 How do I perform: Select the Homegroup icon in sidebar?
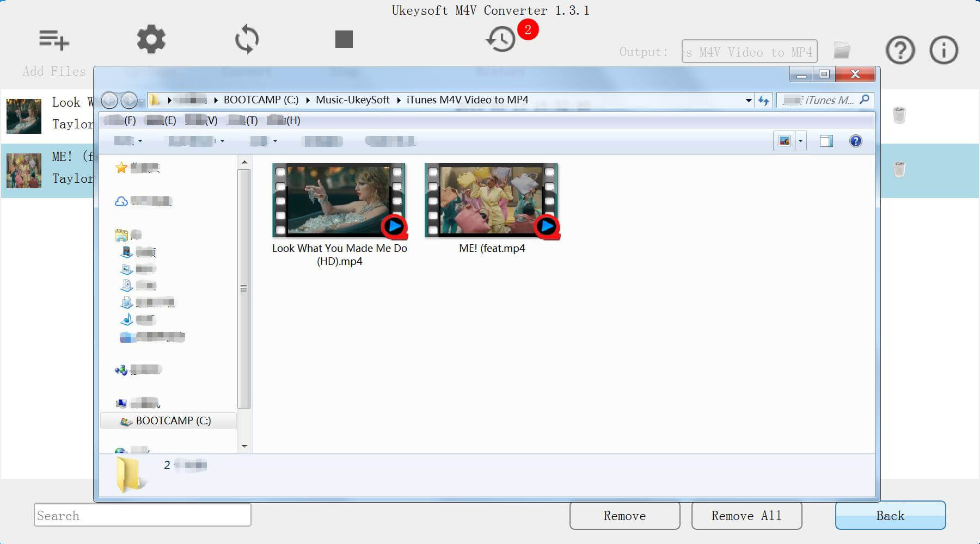point(121,370)
